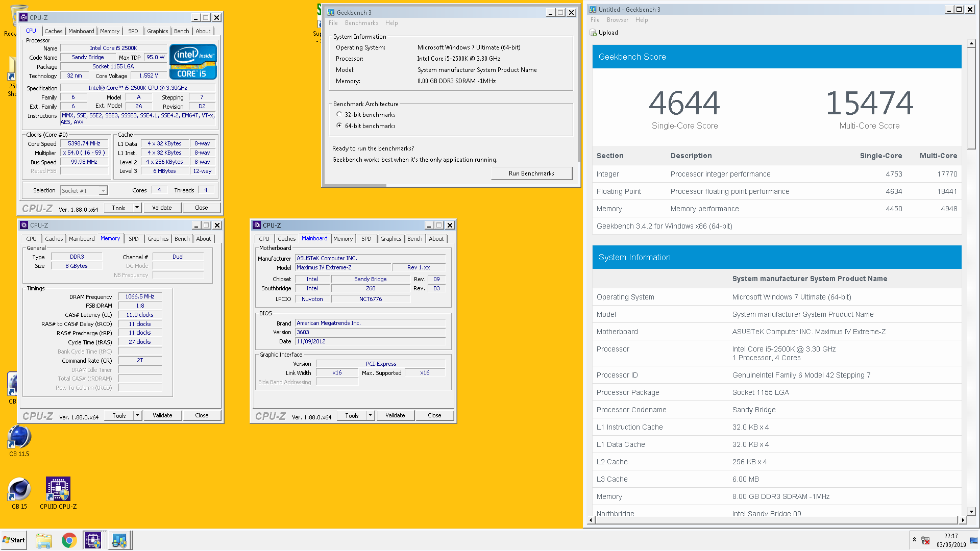Click the Integer row in score table

tap(777, 174)
